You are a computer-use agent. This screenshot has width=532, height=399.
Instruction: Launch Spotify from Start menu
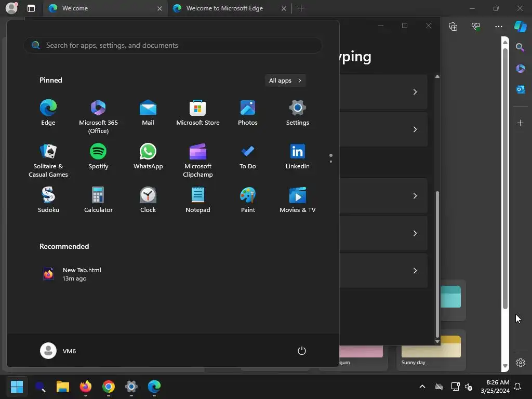pyautogui.click(x=98, y=156)
